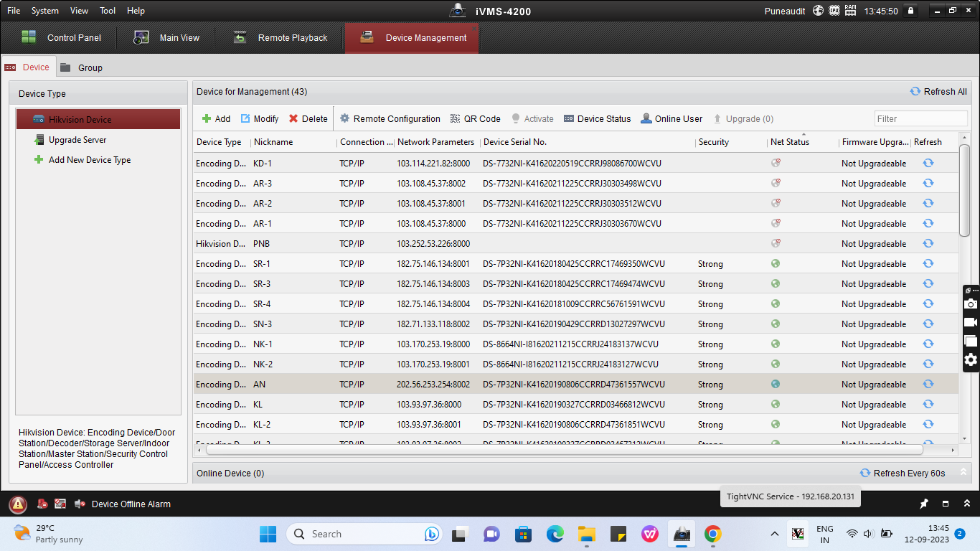Open the alarm warning icon in the status bar

(18, 504)
